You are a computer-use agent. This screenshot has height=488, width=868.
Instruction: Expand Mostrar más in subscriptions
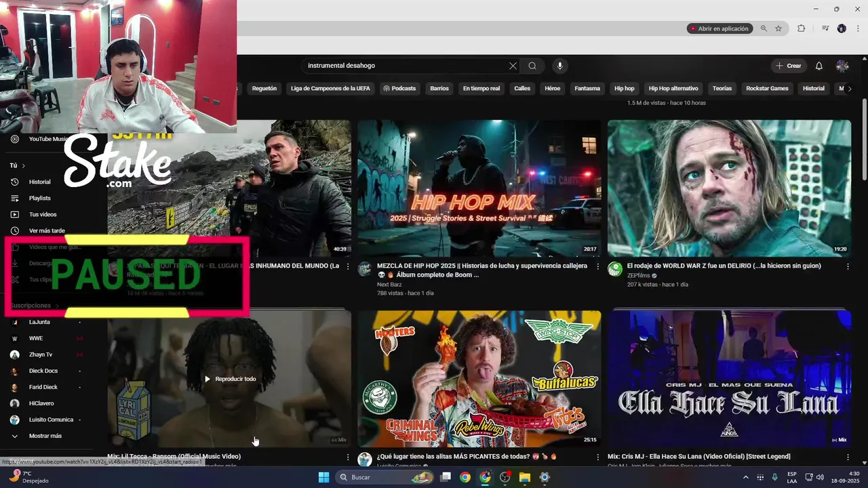[45, 436]
